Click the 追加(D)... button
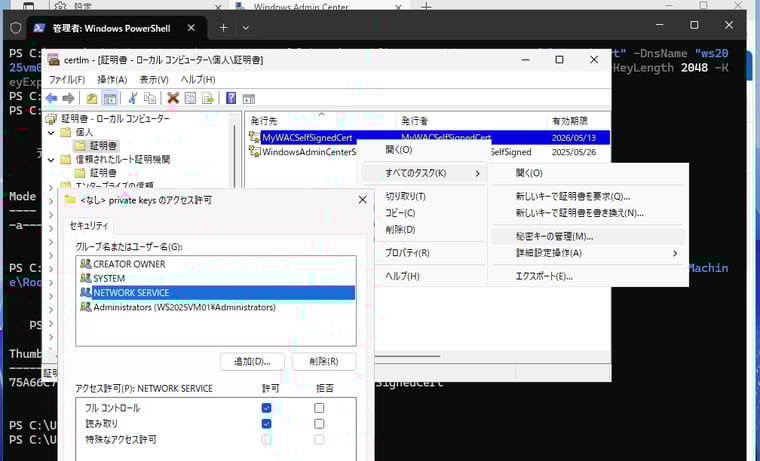 (252, 362)
